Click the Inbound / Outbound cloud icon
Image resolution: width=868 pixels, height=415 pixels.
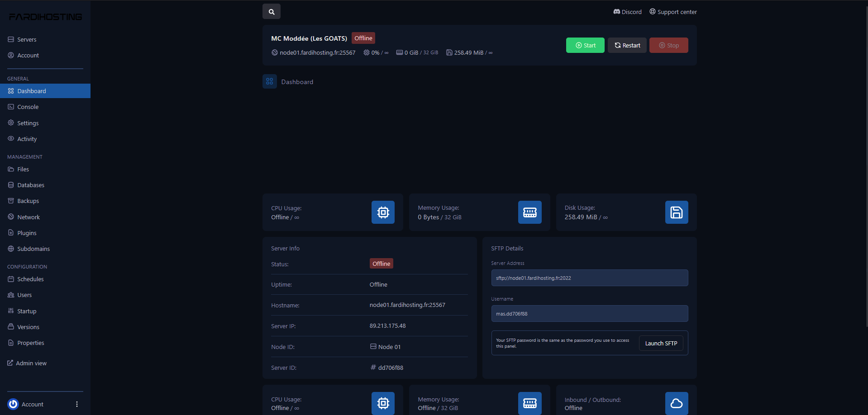(677, 403)
